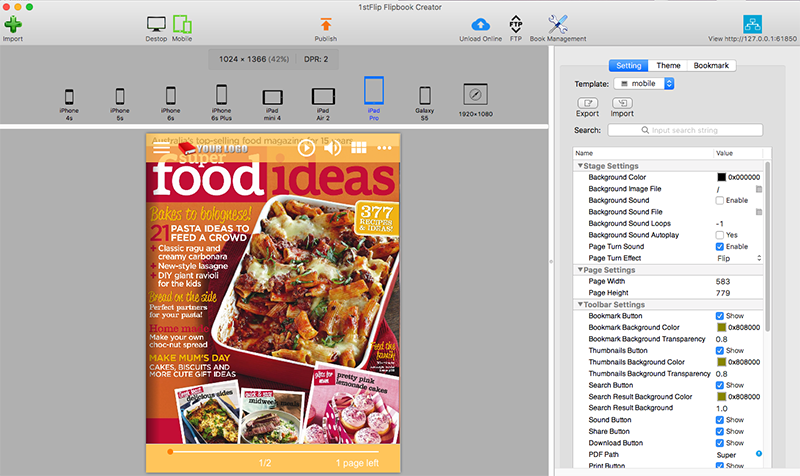Browse for Background Sound File
The height and width of the screenshot is (476, 800).
point(759,212)
